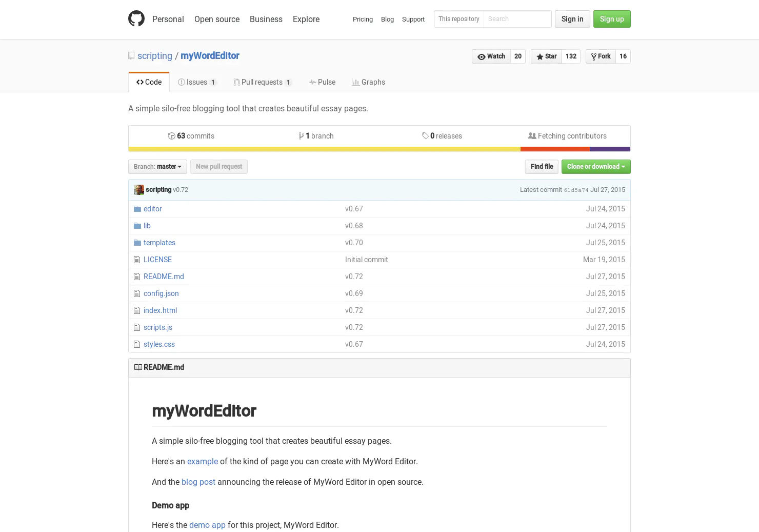Open the Pull requests tab

point(263,82)
